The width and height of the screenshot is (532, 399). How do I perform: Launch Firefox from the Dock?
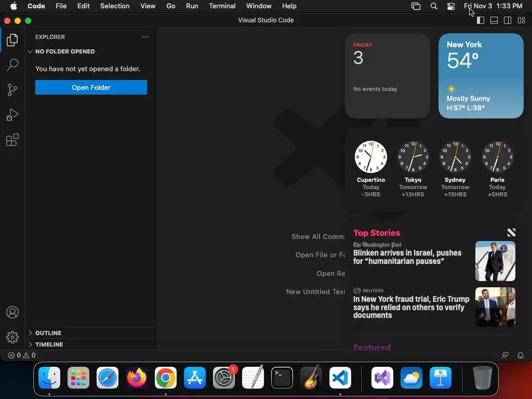point(137,378)
